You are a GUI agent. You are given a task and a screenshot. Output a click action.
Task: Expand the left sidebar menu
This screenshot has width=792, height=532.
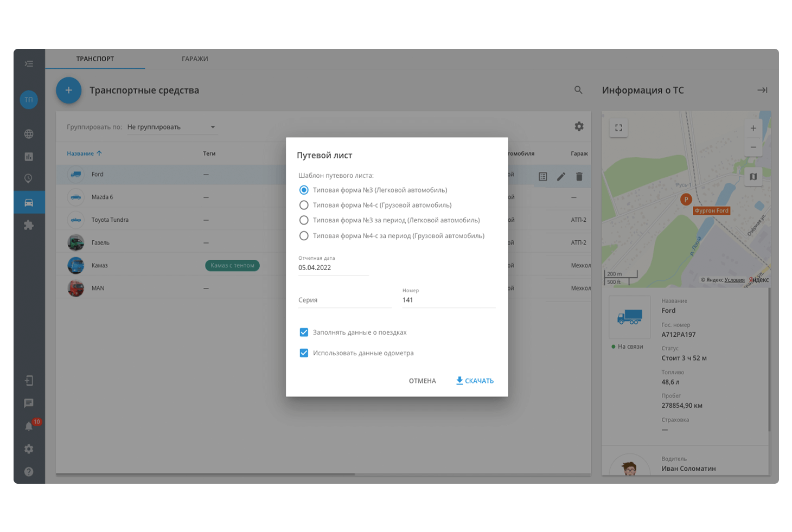pyautogui.click(x=29, y=64)
